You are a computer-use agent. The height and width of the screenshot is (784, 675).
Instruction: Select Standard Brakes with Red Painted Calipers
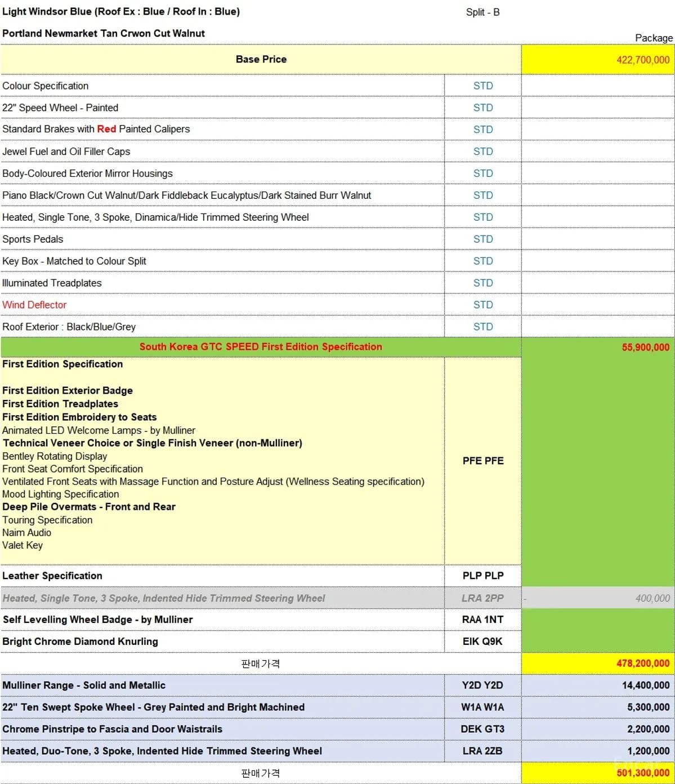pyautogui.click(x=96, y=129)
